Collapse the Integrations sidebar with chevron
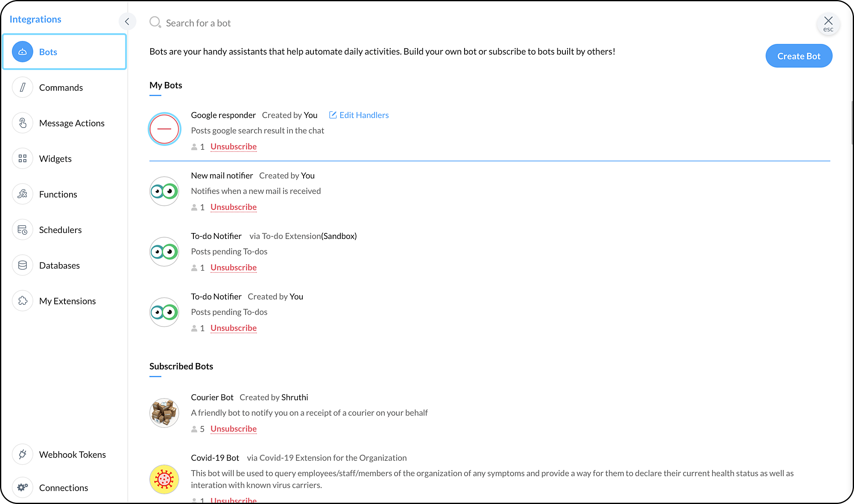 coord(127,21)
